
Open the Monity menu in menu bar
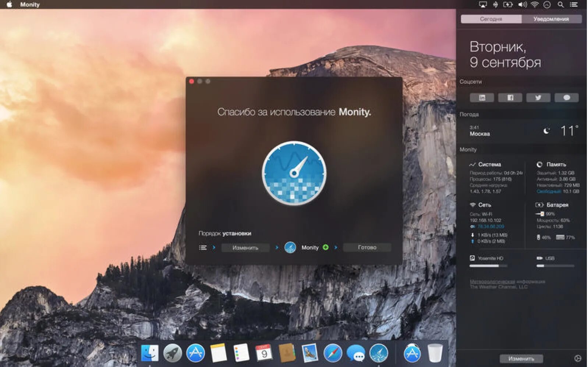coord(29,4)
